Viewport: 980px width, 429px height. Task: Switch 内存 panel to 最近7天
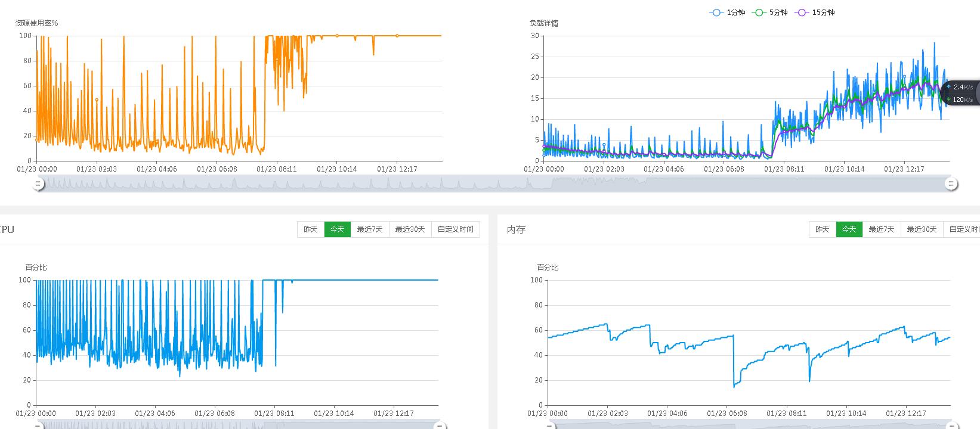click(882, 229)
